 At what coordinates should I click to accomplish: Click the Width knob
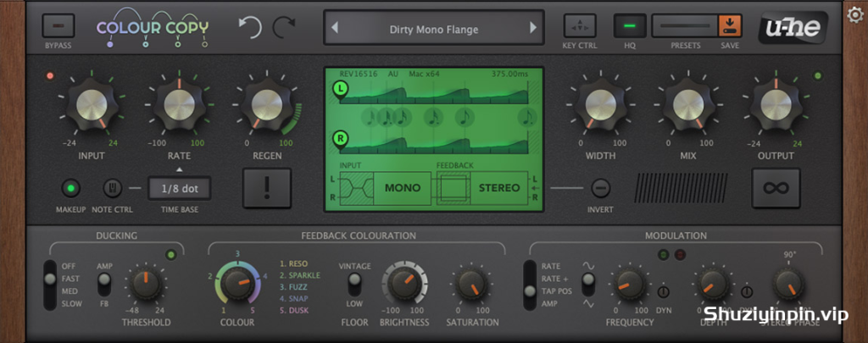(601, 104)
